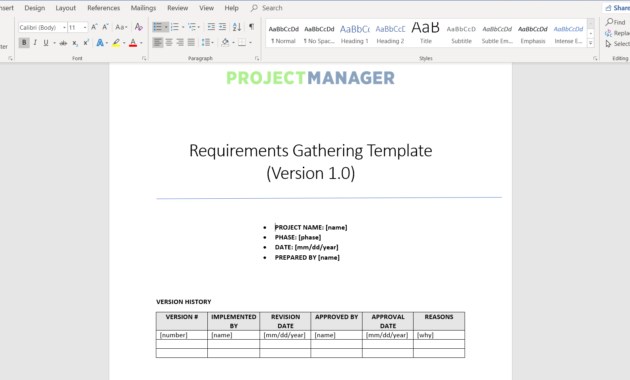
Task: Toggle the bullet list button
Action: [158, 27]
